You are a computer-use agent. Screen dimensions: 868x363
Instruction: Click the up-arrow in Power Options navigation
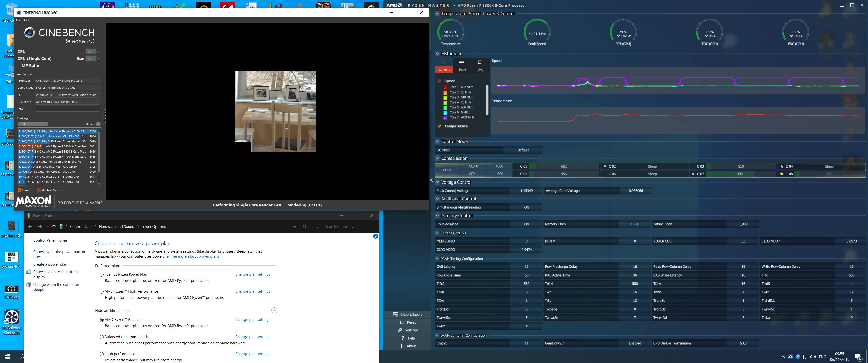coord(54,227)
